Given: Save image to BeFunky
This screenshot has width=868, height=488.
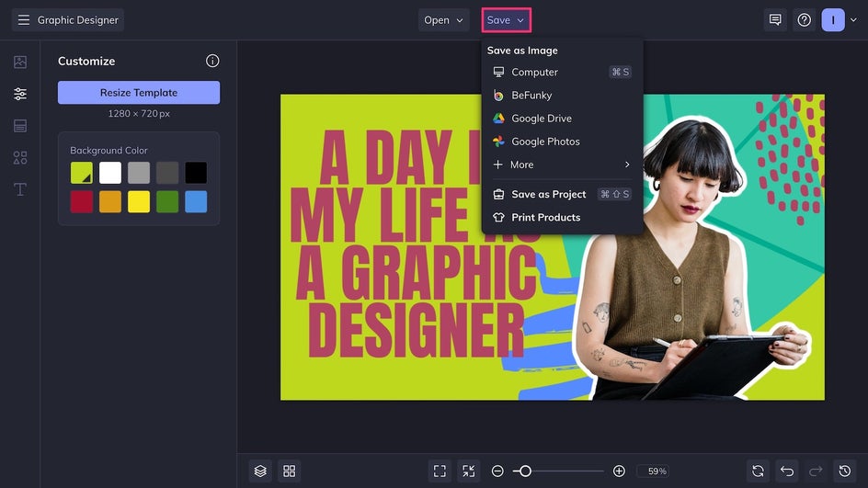Looking at the screenshot, I should click(562, 96).
